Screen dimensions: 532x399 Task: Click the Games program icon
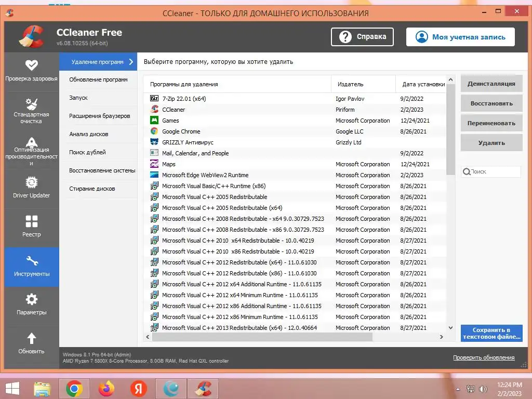pos(154,120)
